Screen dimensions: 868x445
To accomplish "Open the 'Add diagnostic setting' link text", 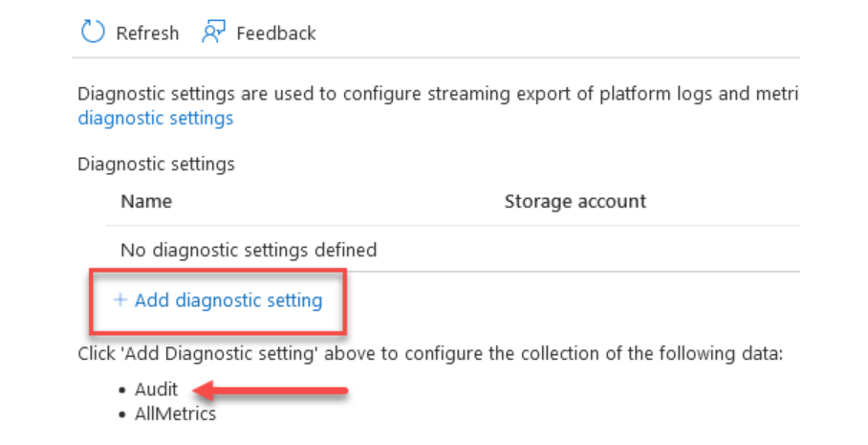I will tap(228, 300).
